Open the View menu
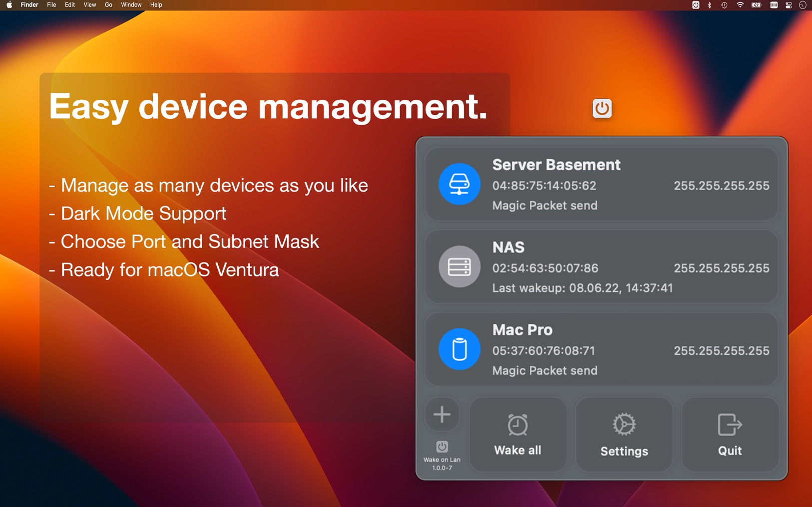The image size is (812, 507). point(90,5)
